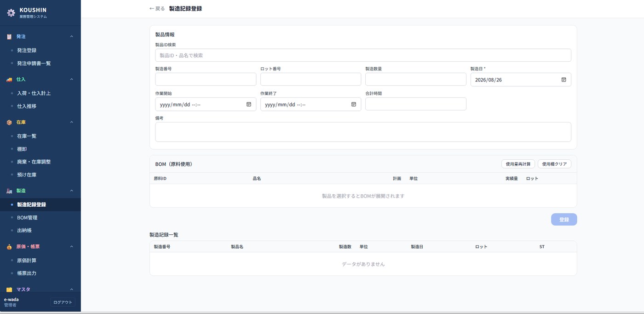Click the 使用欄クリア button
The height and width of the screenshot is (314, 644).
tap(554, 164)
